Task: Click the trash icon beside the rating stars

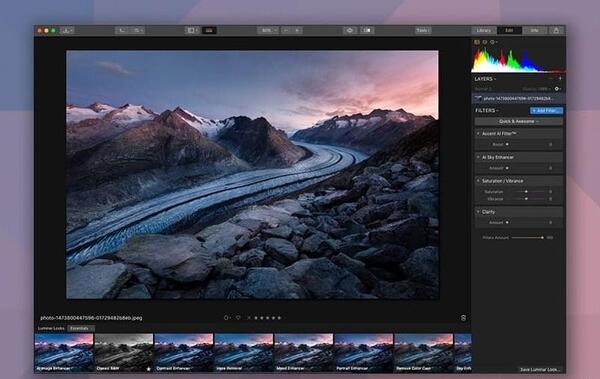Action: click(x=463, y=318)
